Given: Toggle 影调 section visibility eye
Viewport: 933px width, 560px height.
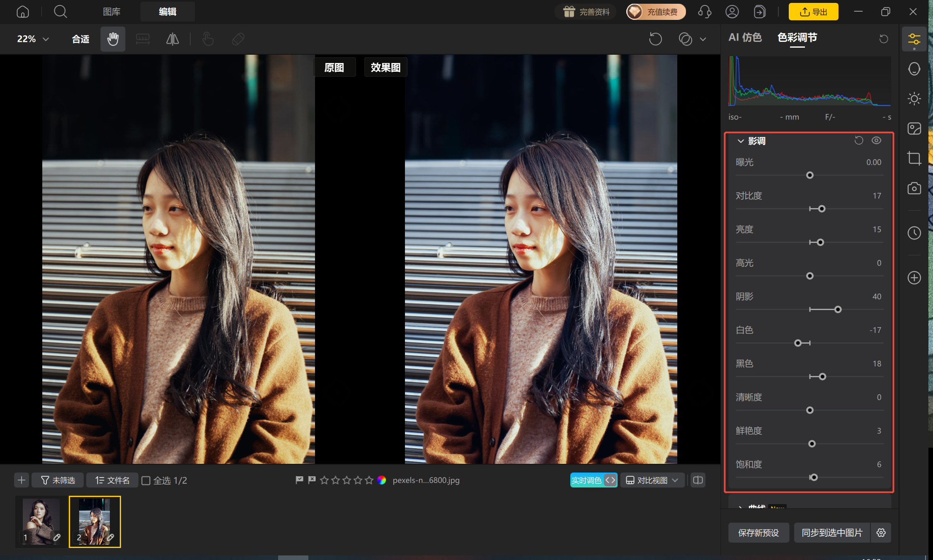Looking at the screenshot, I should 876,141.
